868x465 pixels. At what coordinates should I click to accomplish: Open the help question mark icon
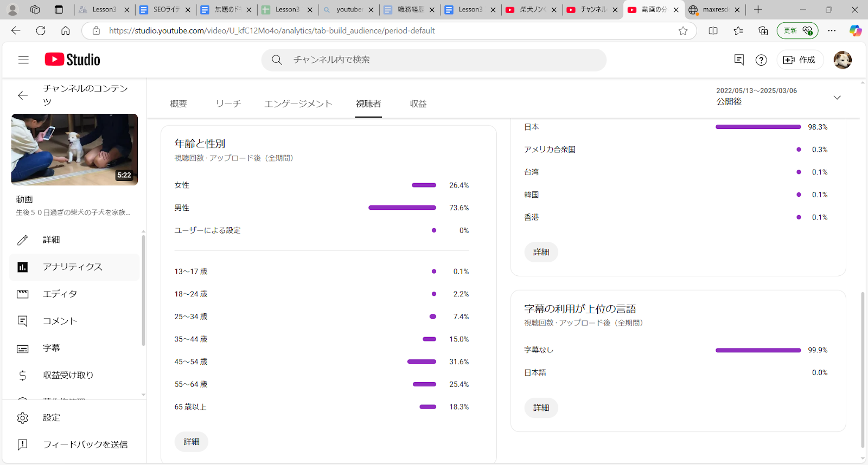point(761,60)
